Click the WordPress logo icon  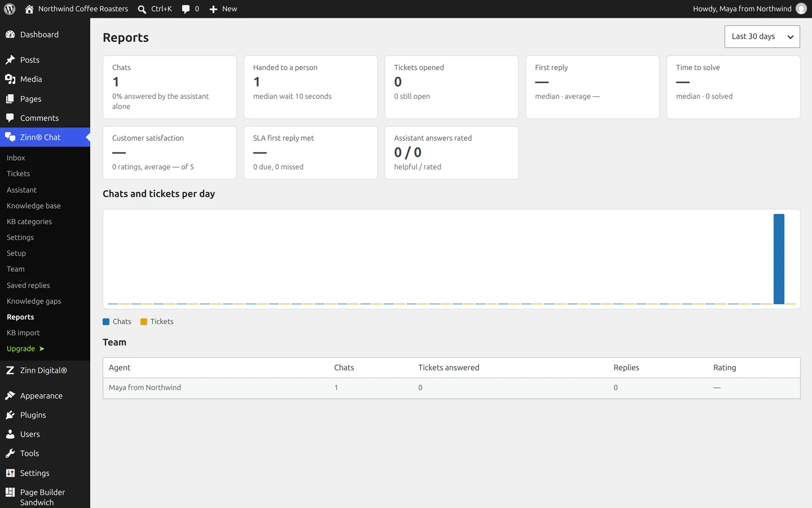(x=10, y=9)
